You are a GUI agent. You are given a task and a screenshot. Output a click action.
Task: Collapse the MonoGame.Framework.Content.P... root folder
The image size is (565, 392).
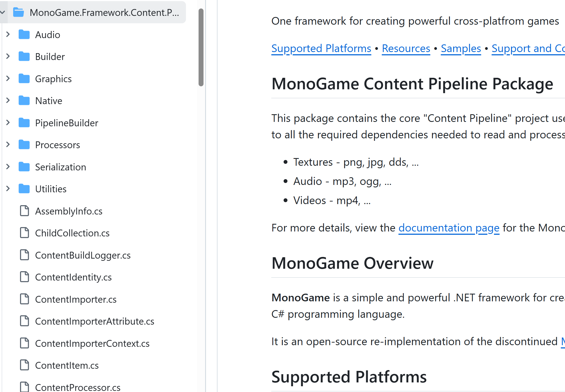click(3, 13)
